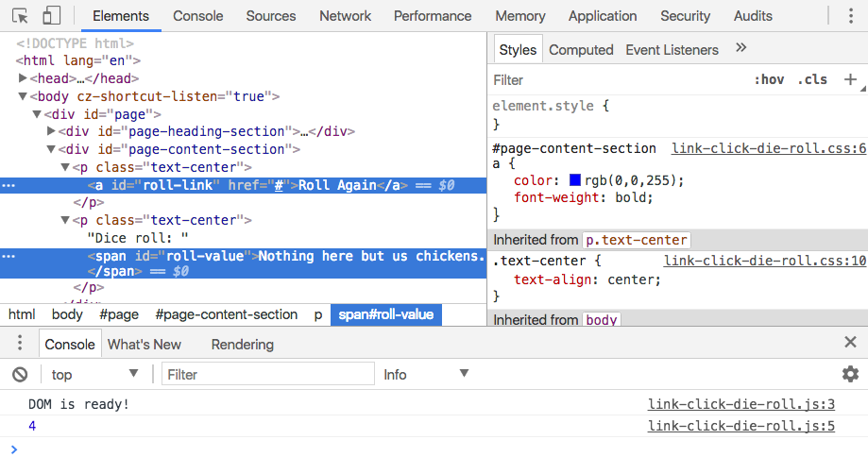868x457 pixels.
Task: Open the Performance panel tab
Action: [433, 16]
